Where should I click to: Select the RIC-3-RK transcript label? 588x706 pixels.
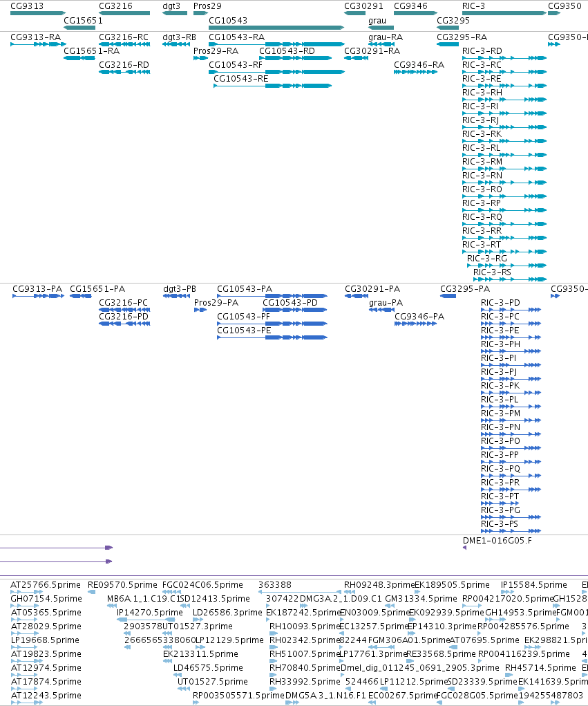click(x=482, y=133)
